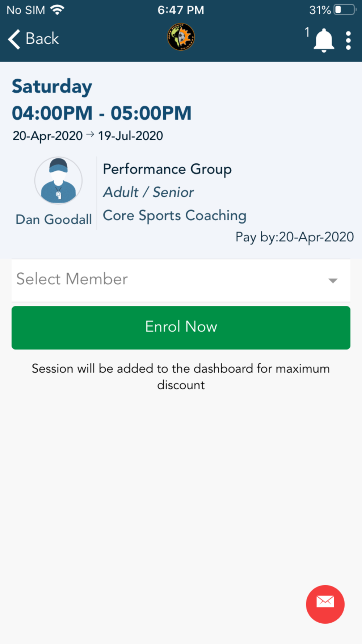Tap the back chevron arrow icon
This screenshot has width=362, height=644.
click(x=14, y=39)
